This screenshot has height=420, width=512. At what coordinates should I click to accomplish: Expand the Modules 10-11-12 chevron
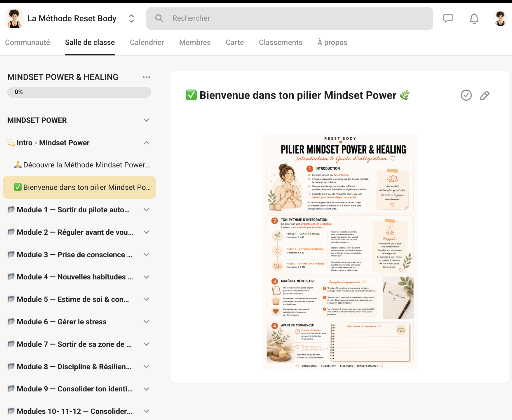coord(147,411)
